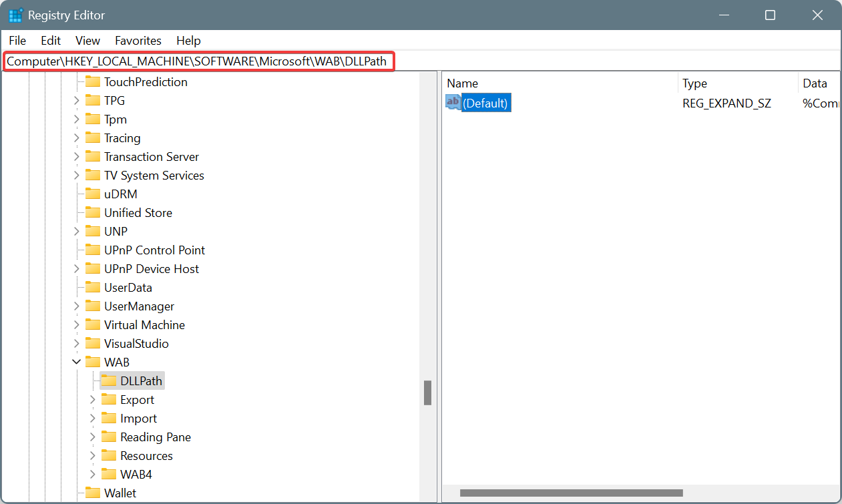This screenshot has height=504, width=842.
Task: Open the View menu
Action: 87,41
